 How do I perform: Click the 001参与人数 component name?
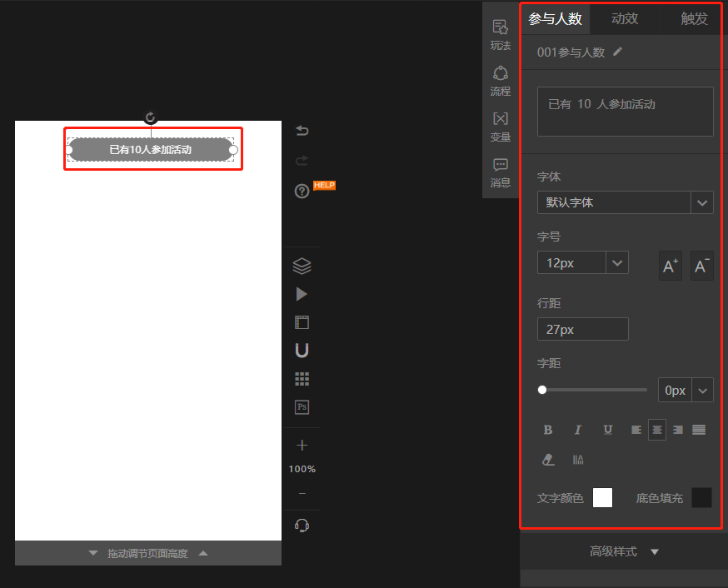coord(571,52)
